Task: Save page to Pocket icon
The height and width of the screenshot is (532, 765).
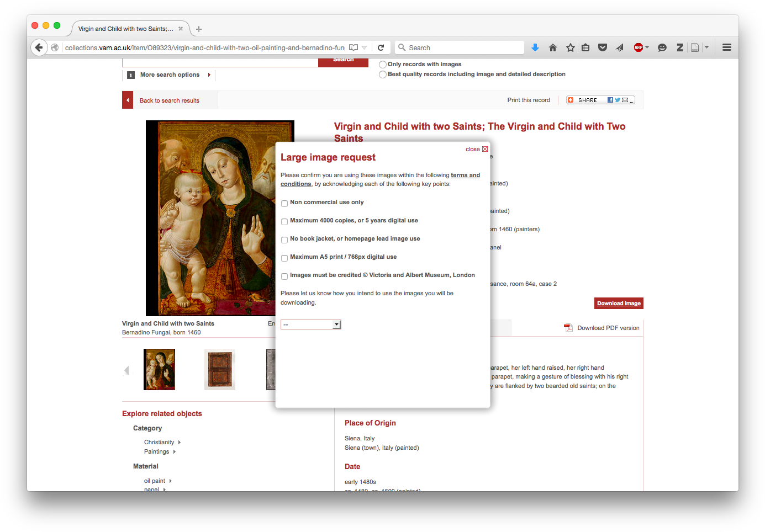Action: pyautogui.click(x=603, y=47)
